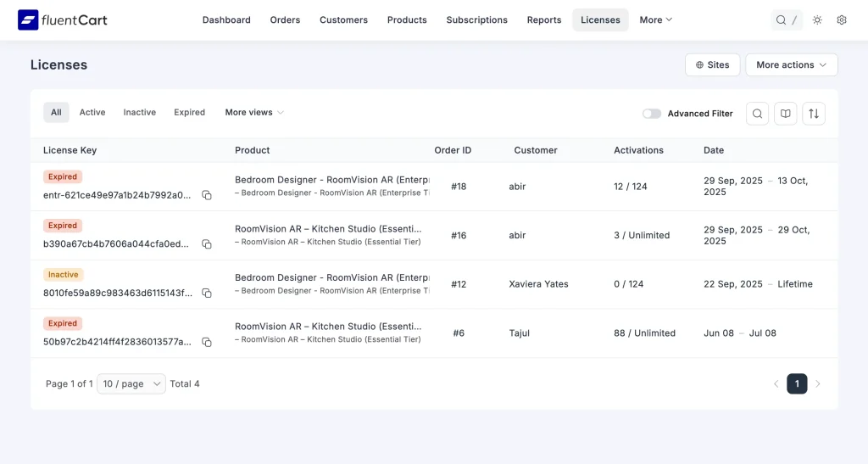Viewport: 868px width, 464px height.
Task: Click Bedroom Designer product in order #12 row
Action: [332, 278]
